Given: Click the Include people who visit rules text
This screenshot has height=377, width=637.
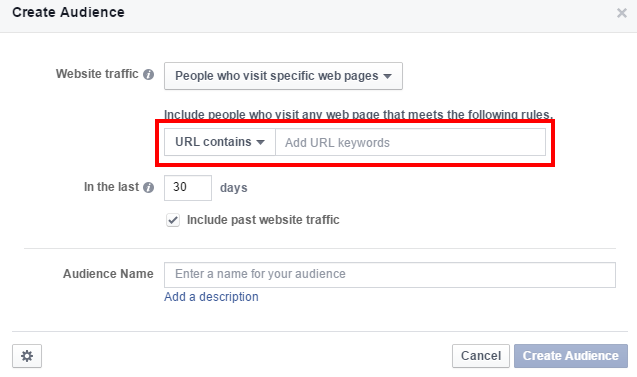Looking at the screenshot, I should click(358, 115).
